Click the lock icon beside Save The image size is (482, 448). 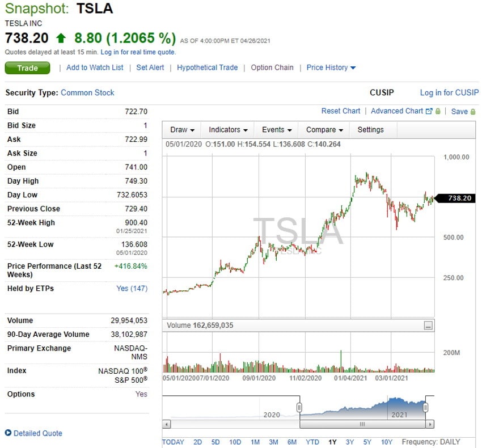[473, 112]
